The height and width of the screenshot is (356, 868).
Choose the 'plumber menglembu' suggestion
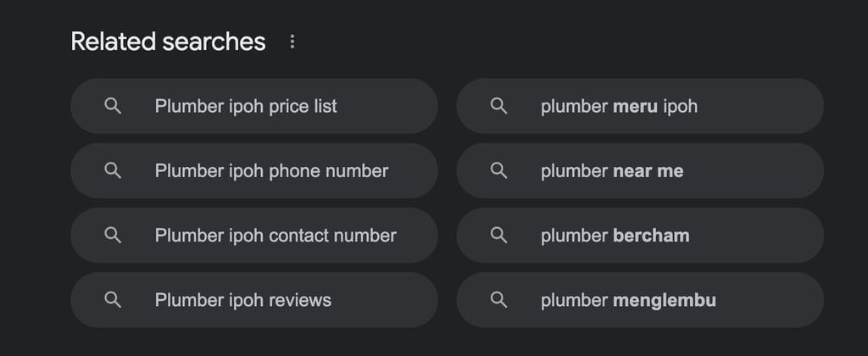click(628, 299)
